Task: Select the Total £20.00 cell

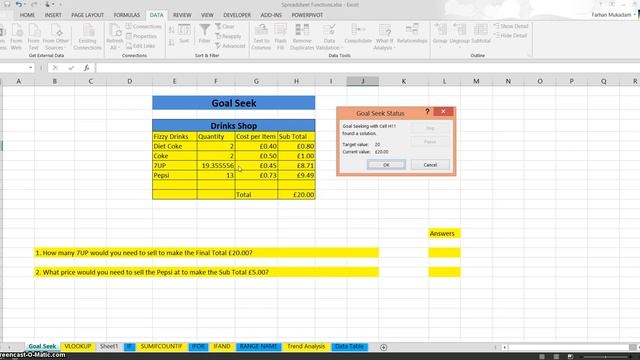Action: coord(296,195)
